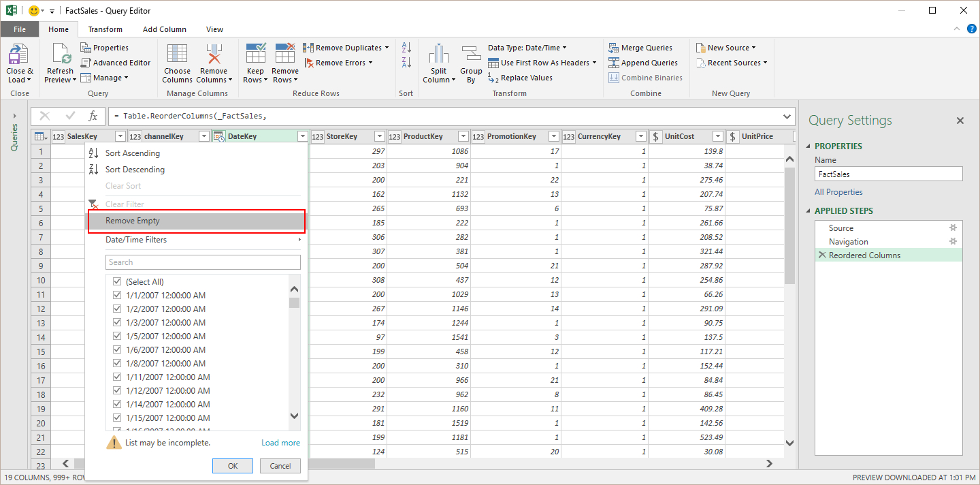
Task: Click the Load more link
Action: 280,442
